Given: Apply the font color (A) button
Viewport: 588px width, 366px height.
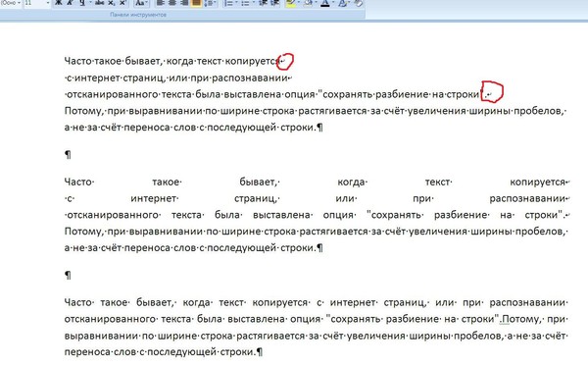Looking at the screenshot, I should pyautogui.click(x=325, y=3).
